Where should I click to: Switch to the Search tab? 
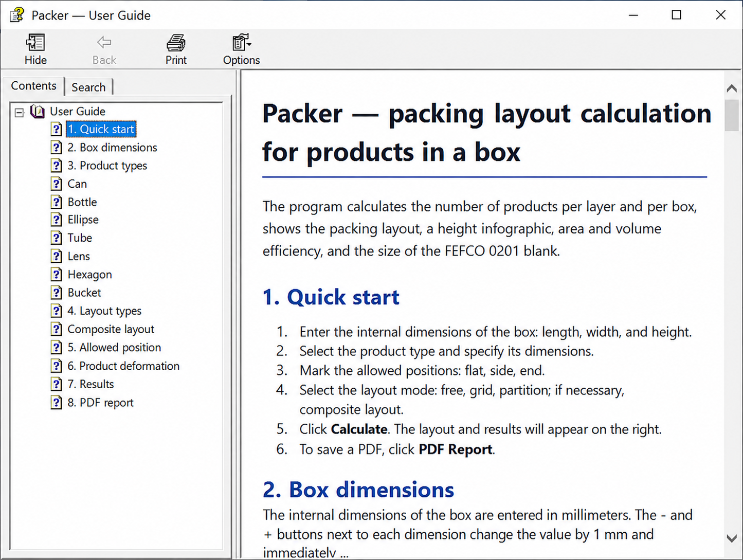coord(88,87)
